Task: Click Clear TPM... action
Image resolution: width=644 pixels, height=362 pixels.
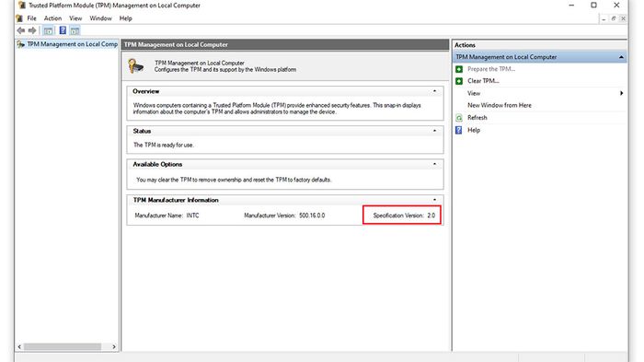Action: tap(483, 81)
